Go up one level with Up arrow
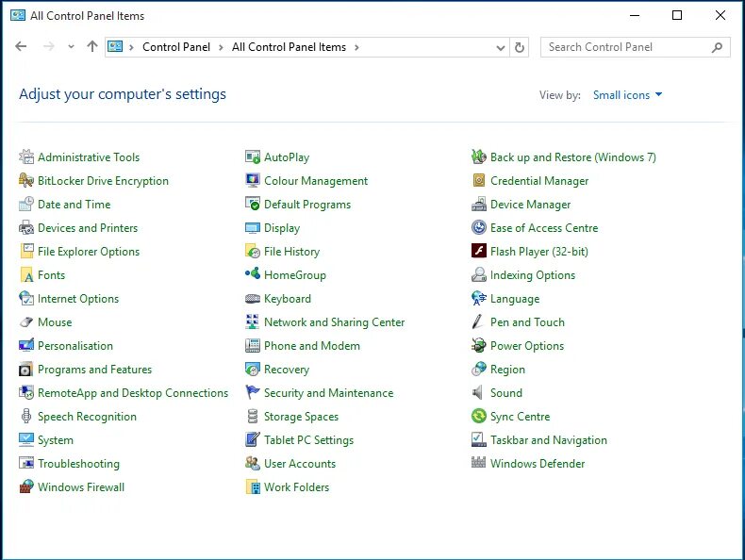Image resolution: width=745 pixels, height=560 pixels. pyautogui.click(x=92, y=46)
